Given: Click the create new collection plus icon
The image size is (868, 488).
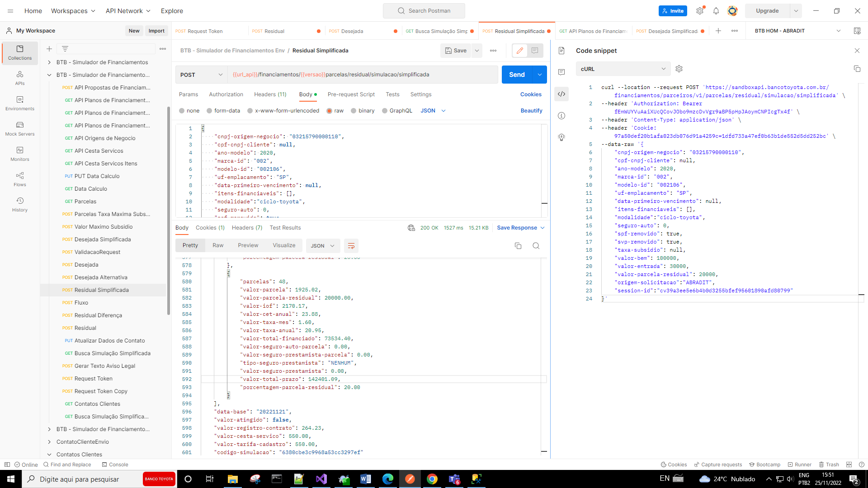Looking at the screenshot, I should (x=49, y=49).
